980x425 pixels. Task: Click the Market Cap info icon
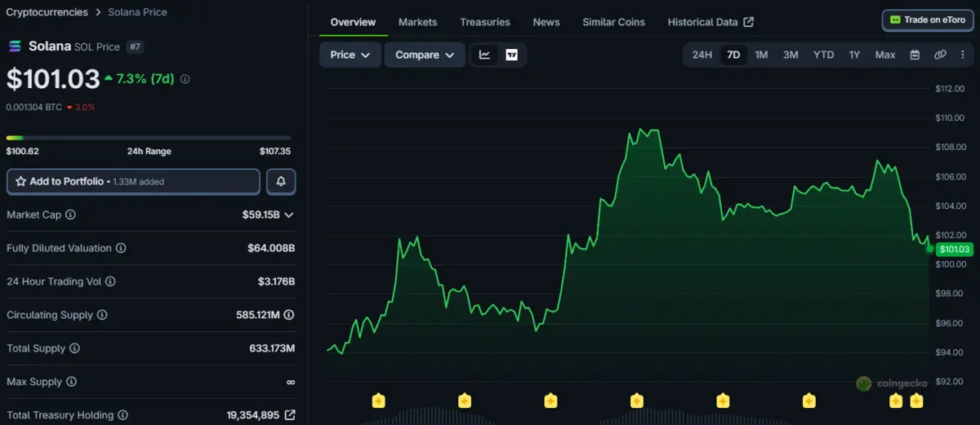(x=70, y=215)
